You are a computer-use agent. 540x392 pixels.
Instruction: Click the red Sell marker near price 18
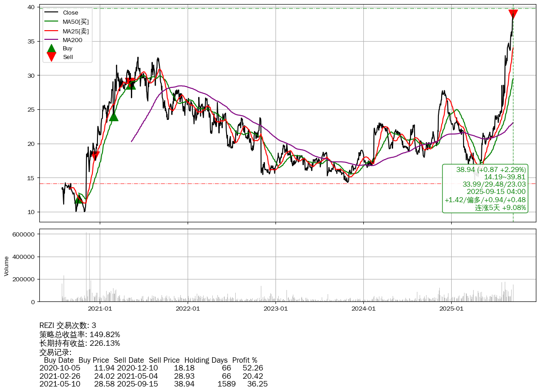point(95,156)
